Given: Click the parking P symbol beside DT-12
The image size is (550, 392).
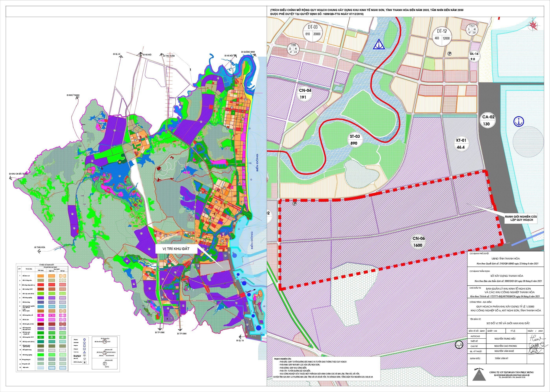Looking at the screenshot, I should pos(450,54).
